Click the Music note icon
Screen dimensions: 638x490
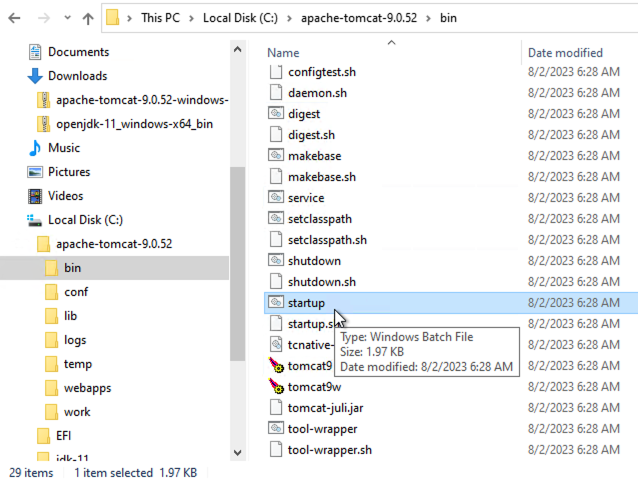35,148
